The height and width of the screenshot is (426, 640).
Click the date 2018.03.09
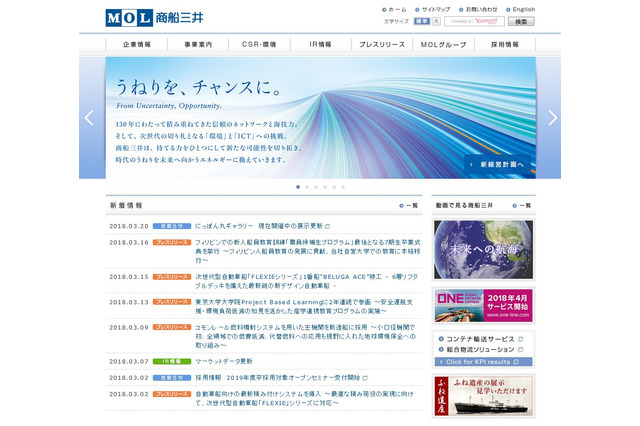pyautogui.click(x=129, y=327)
